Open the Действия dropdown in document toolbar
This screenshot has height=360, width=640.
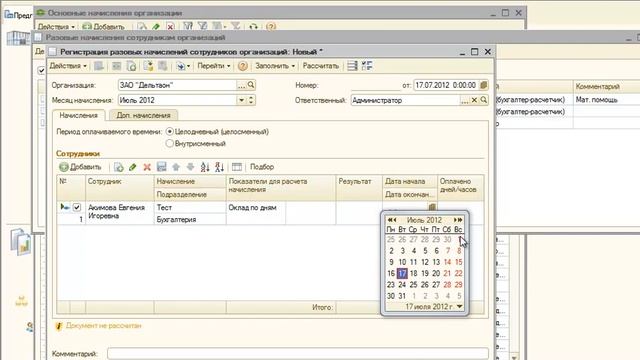[68, 66]
